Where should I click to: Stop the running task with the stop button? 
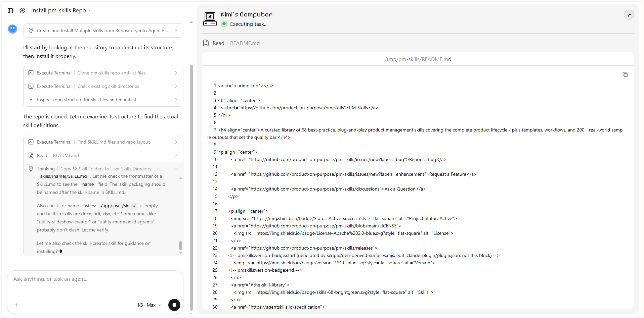(174, 305)
